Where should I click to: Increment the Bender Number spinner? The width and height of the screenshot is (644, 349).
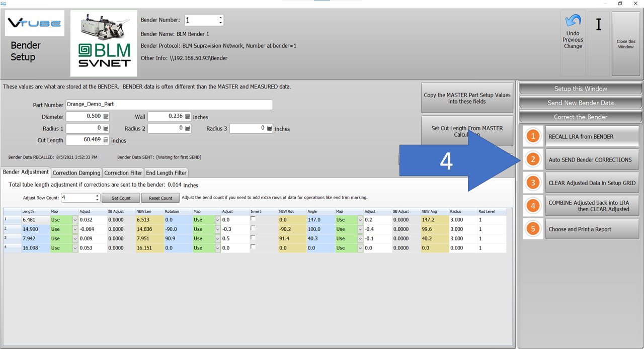tap(220, 18)
